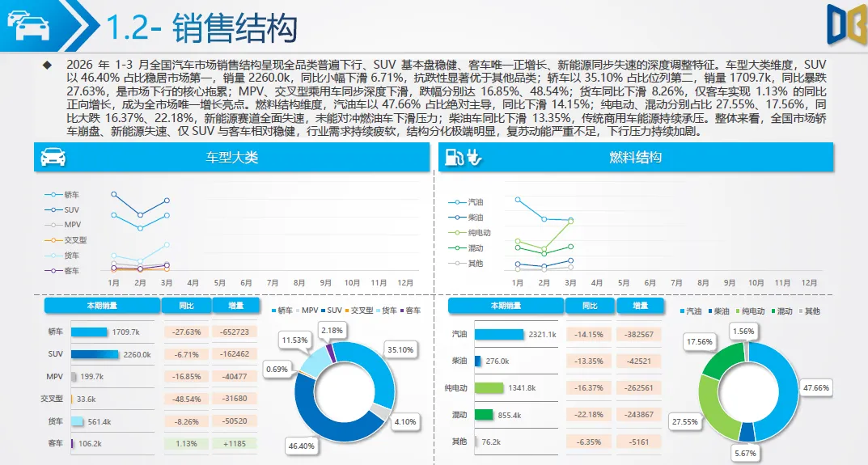Viewport: 868px width, 465px height.
Task: Click the 35.10% label on the vehicle donut chart
Action: [400, 350]
